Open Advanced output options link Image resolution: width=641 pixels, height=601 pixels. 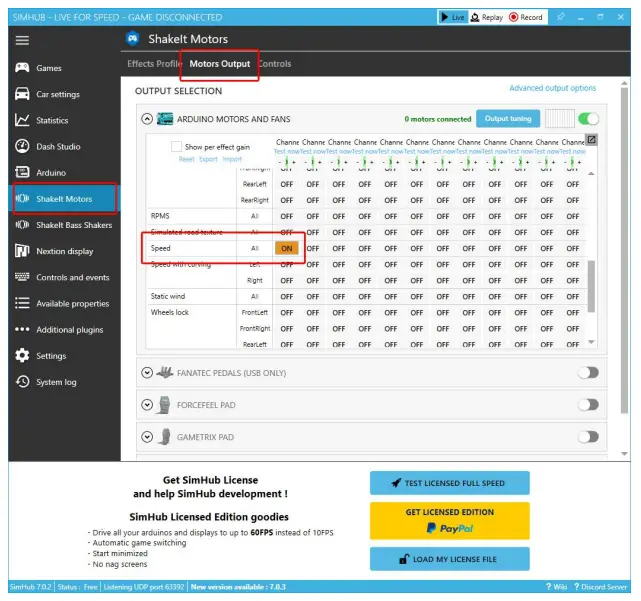552,88
